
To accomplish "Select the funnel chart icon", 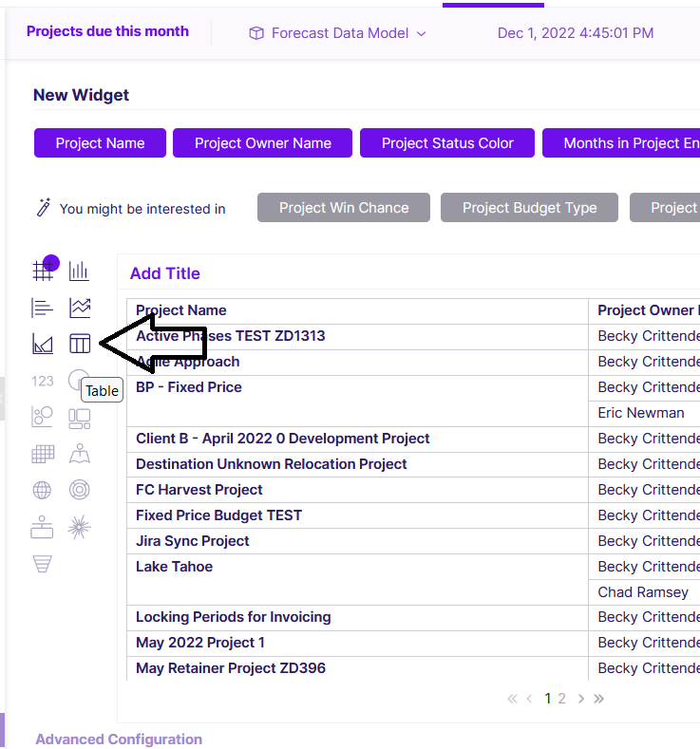I will point(42,564).
